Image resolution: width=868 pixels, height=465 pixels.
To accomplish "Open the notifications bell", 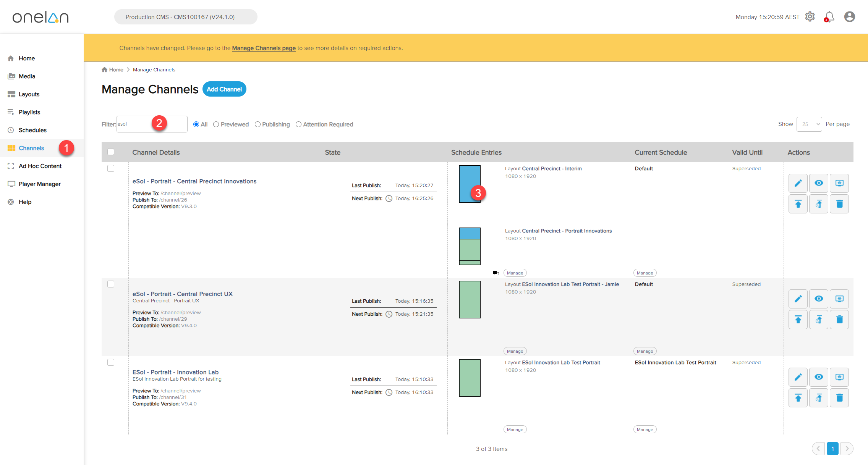I will pos(829,17).
